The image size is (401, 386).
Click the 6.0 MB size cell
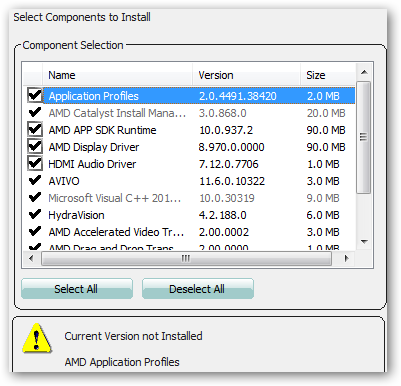tap(323, 215)
